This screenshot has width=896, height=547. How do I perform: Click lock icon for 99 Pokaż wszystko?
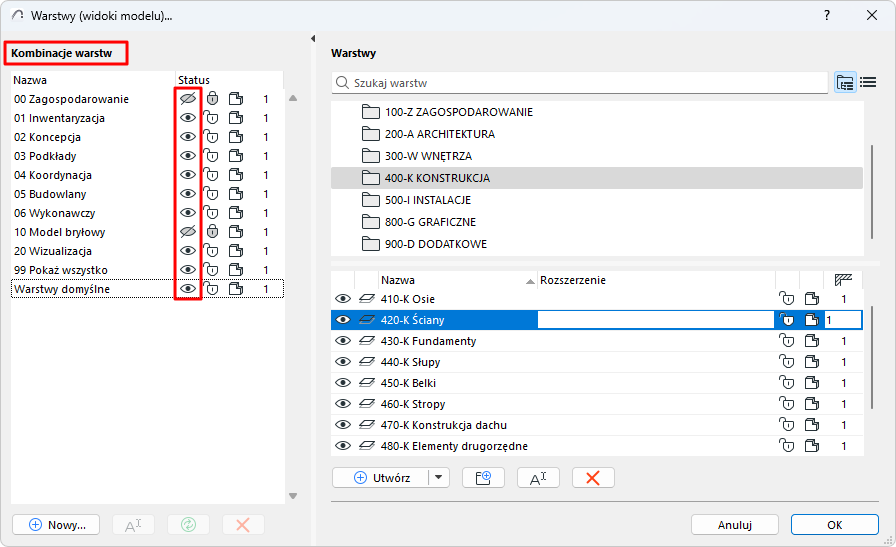click(x=212, y=269)
